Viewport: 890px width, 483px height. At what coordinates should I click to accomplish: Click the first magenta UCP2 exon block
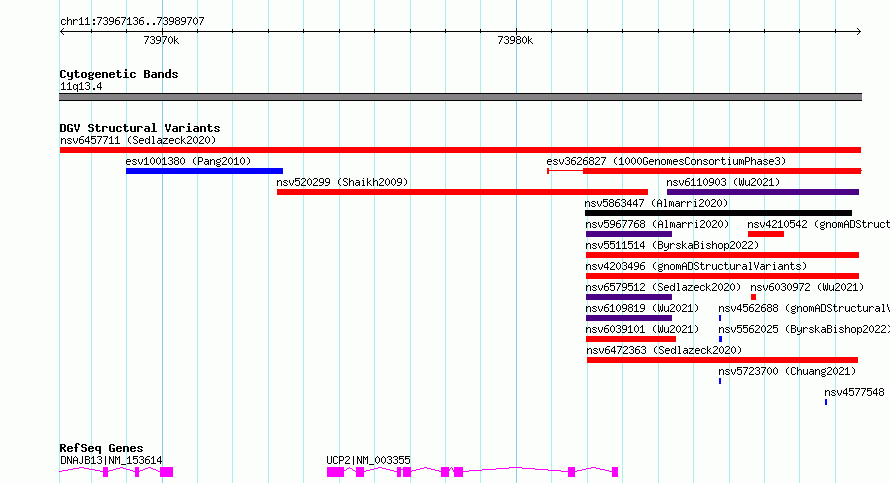click(x=335, y=472)
